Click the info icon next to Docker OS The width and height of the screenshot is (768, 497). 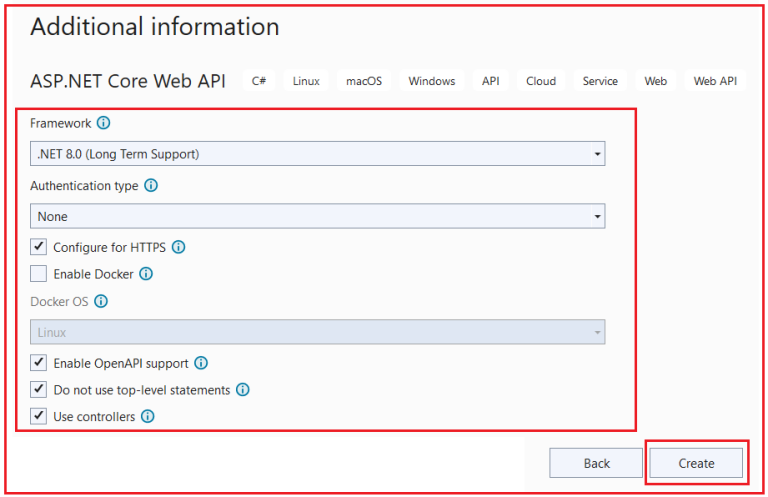101,301
